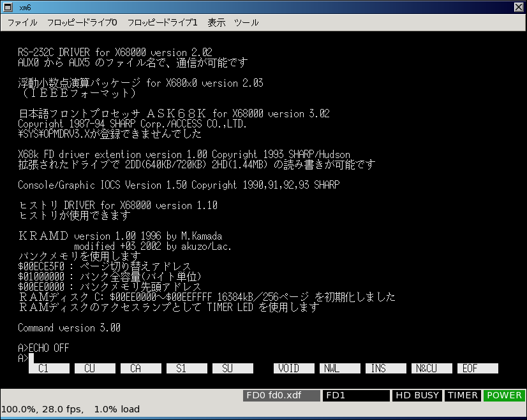This screenshot has width=527, height=420.
Task: Click the C1 function key label
Action: 49,368
